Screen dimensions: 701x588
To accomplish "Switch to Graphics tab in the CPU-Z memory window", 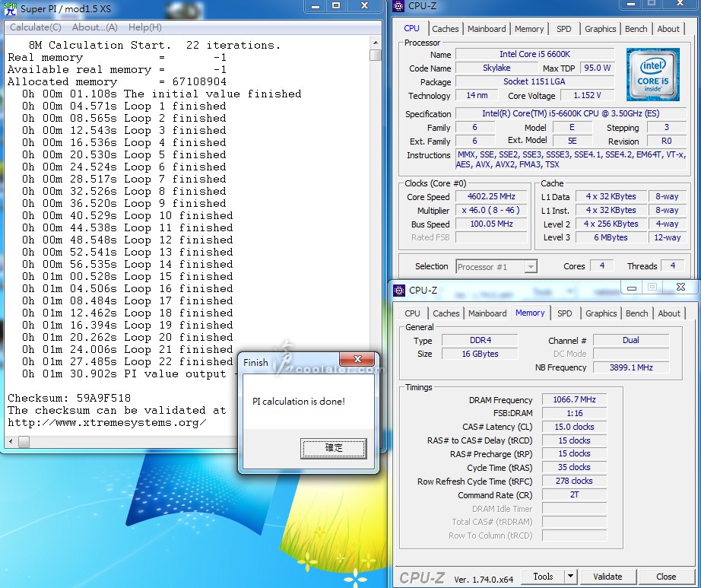I will [x=601, y=313].
